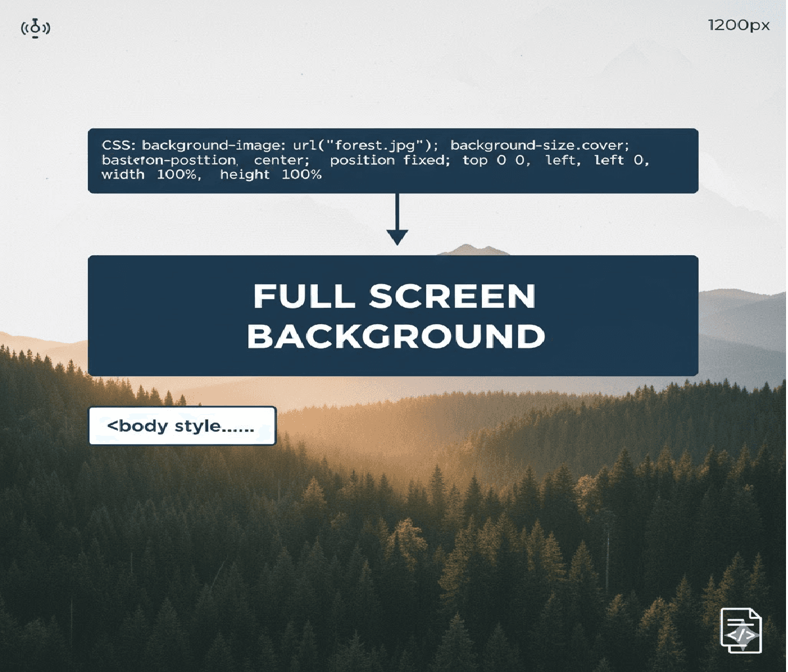The width and height of the screenshot is (788, 672).
Task: Click the folded corner of the document icon
Action: (x=755, y=614)
